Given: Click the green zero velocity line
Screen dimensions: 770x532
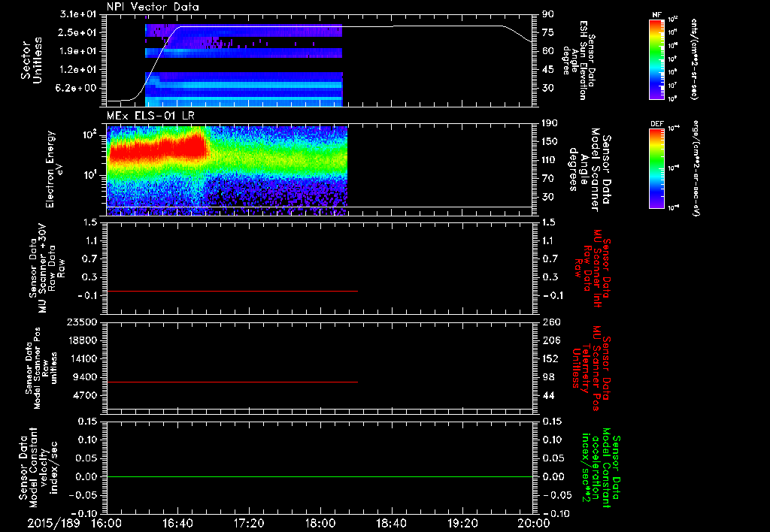Looking at the screenshot, I should 319,476.
